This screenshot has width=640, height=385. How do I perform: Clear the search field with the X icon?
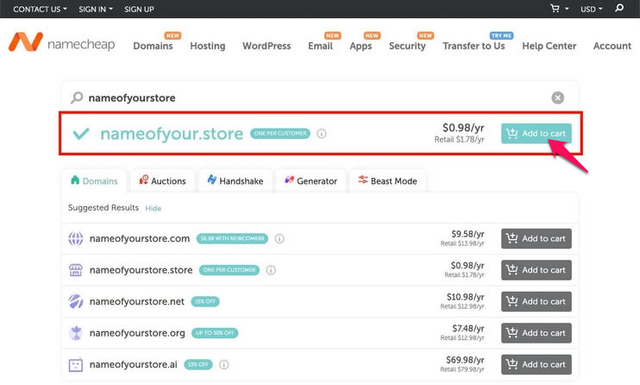(558, 98)
